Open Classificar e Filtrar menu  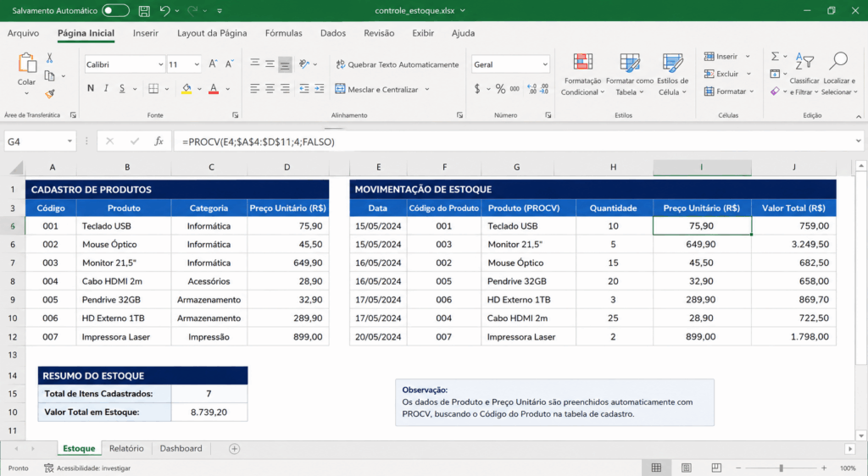click(804, 75)
